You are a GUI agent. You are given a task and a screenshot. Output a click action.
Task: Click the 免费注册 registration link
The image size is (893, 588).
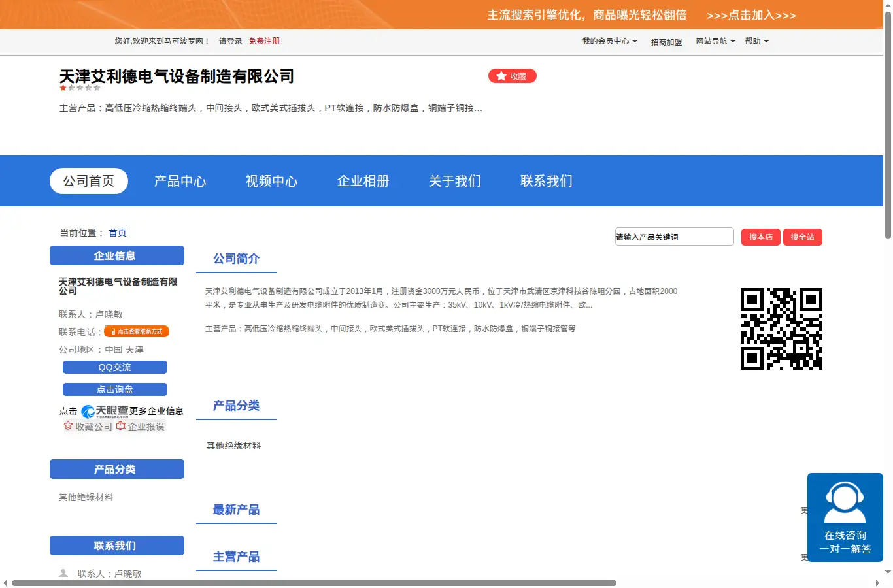(264, 41)
